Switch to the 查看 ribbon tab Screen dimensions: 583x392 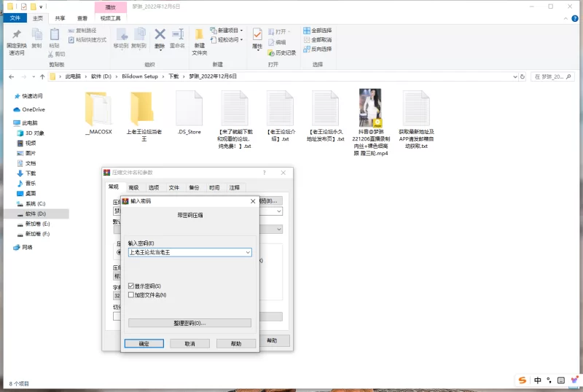pyautogui.click(x=82, y=17)
